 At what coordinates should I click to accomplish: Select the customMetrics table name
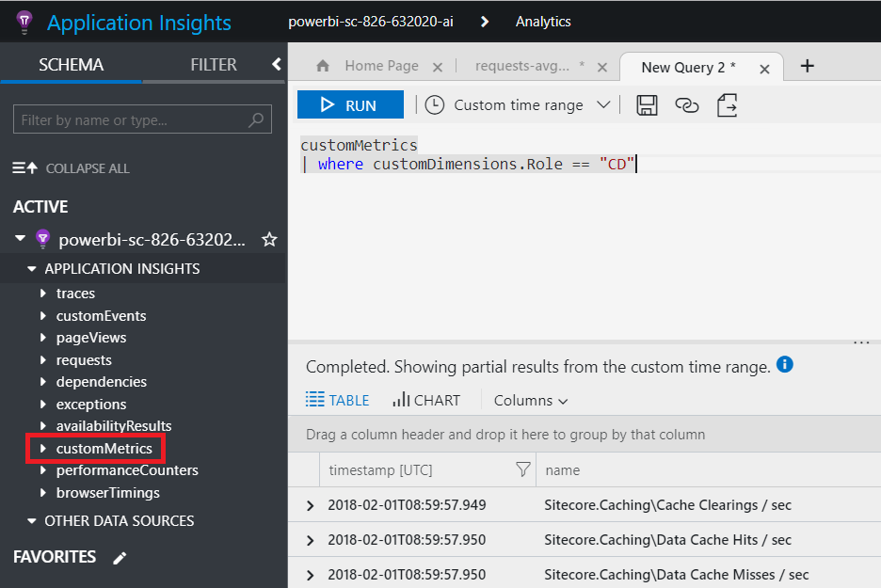(x=104, y=448)
